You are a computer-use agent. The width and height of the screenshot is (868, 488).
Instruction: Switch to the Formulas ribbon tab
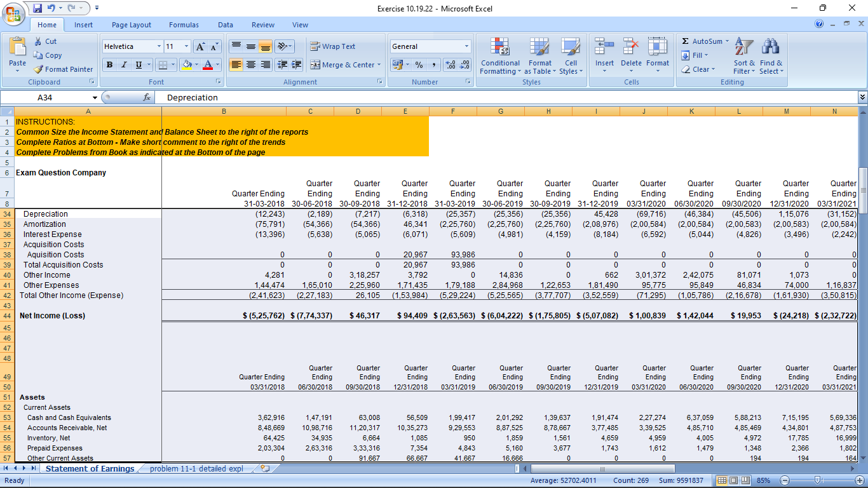[183, 25]
